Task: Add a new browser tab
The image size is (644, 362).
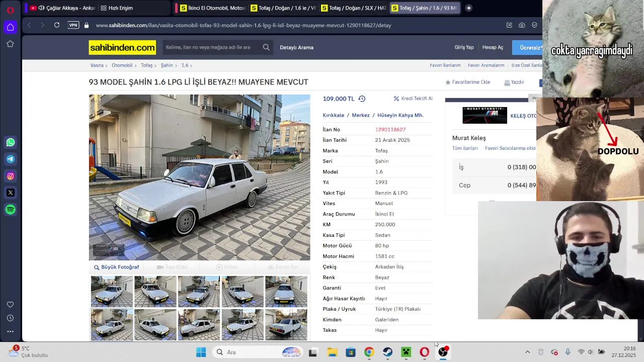Action: (468, 8)
